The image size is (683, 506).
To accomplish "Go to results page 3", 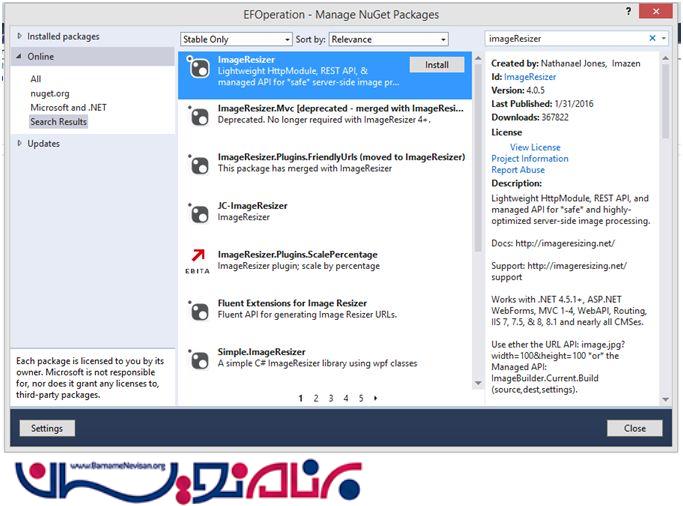I will coord(331,398).
